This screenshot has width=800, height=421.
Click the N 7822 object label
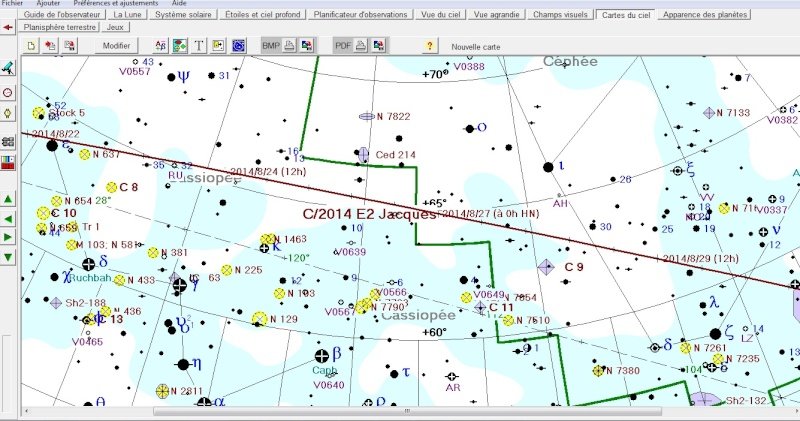(x=393, y=116)
